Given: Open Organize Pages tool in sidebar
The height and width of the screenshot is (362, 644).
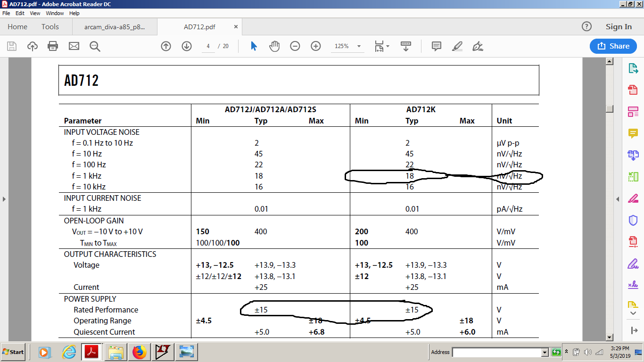Looking at the screenshot, I should 633,177.
